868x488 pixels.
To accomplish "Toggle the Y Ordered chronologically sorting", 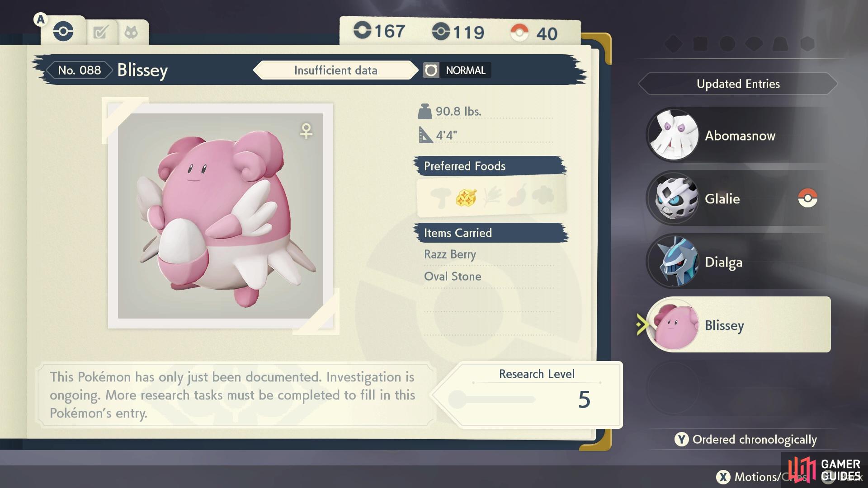I will coord(746,439).
